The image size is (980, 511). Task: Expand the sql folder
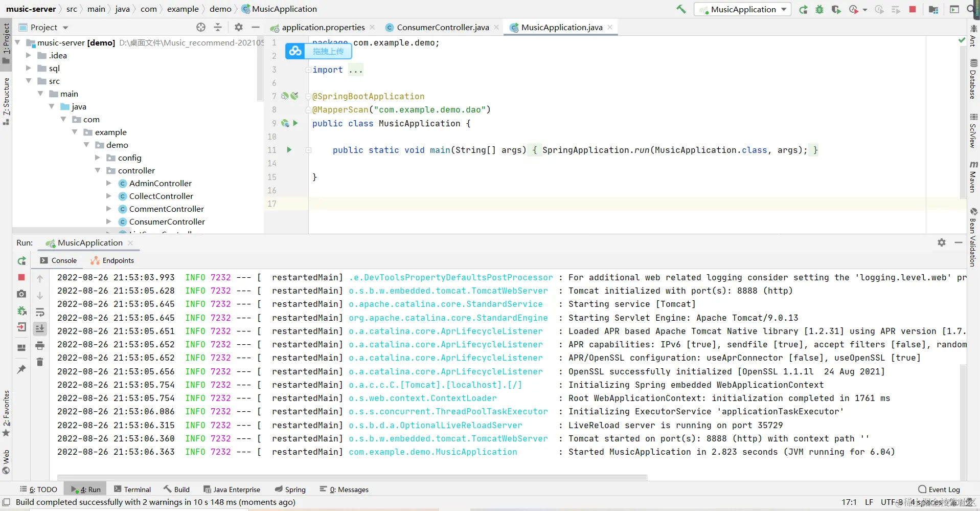[29, 68]
